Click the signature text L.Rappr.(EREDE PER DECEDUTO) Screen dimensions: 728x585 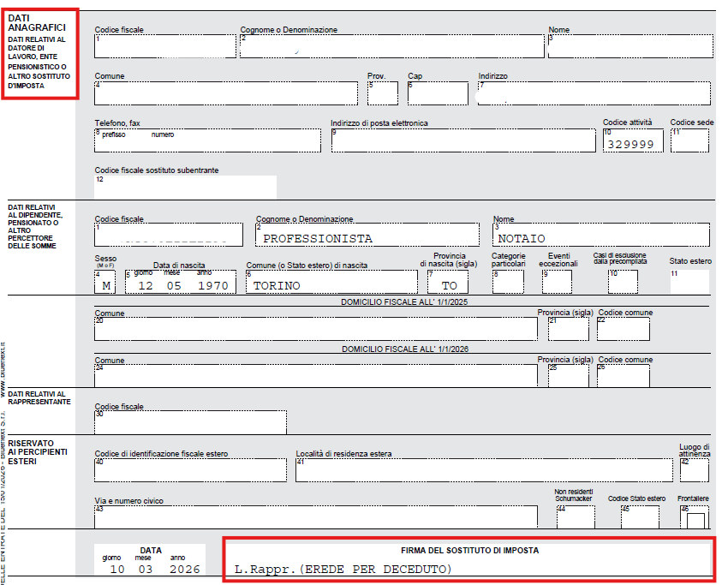(343, 570)
